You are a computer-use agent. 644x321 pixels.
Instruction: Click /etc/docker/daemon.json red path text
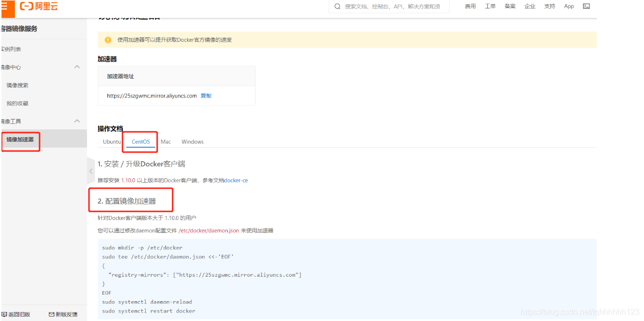point(209,230)
